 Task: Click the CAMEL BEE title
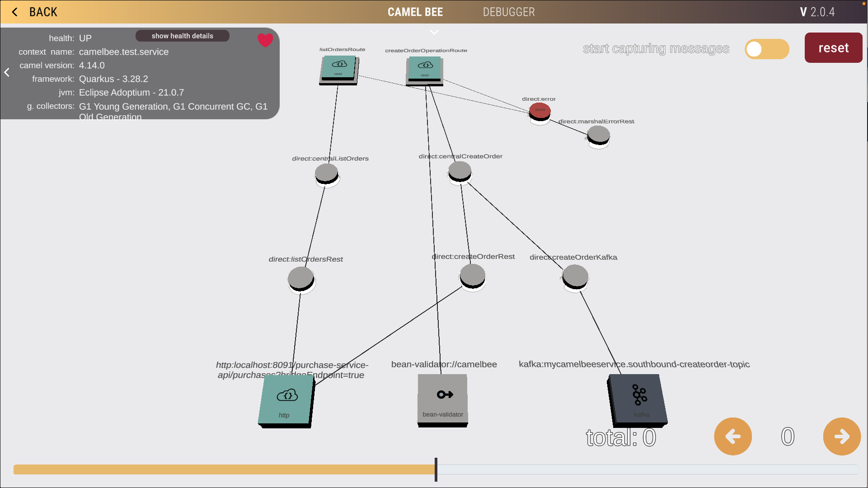click(x=415, y=12)
